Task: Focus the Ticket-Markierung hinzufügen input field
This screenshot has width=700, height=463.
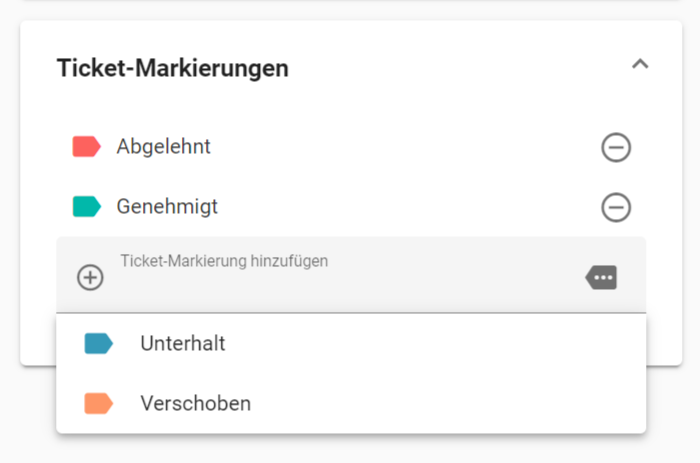Action: point(351,275)
